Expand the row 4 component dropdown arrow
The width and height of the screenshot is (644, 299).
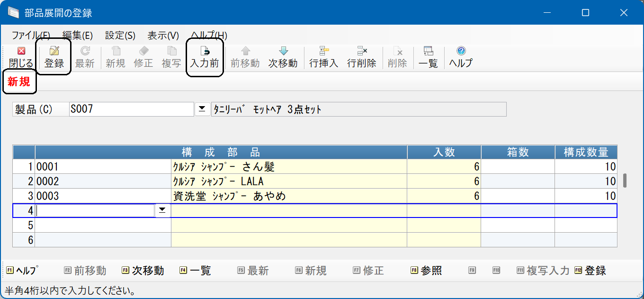click(x=163, y=211)
